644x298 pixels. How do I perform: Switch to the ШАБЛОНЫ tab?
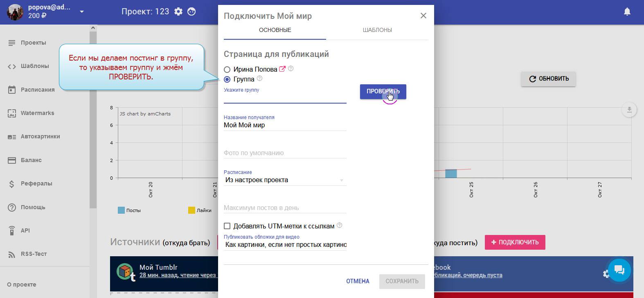(x=377, y=30)
